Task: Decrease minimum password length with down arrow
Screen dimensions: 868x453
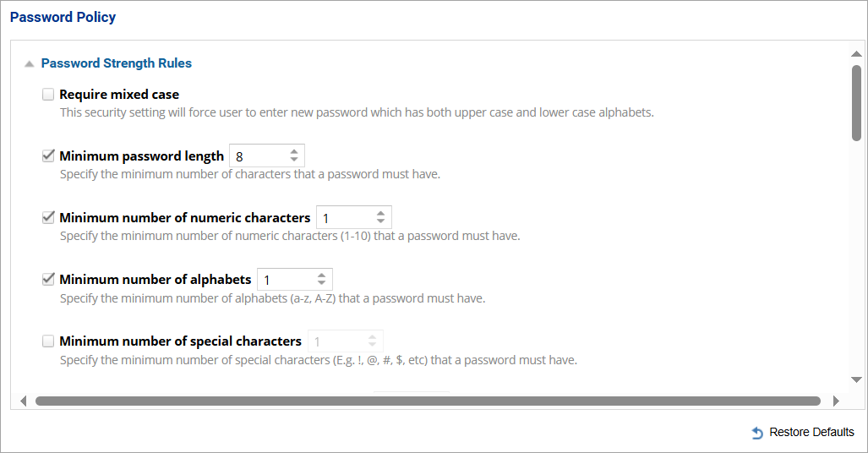Action: (293, 160)
